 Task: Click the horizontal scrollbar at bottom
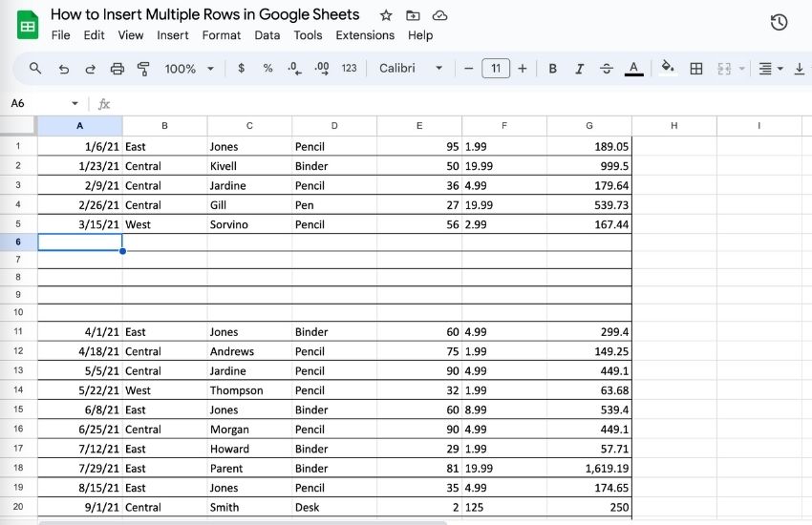pyautogui.click(x=244, y=523)
